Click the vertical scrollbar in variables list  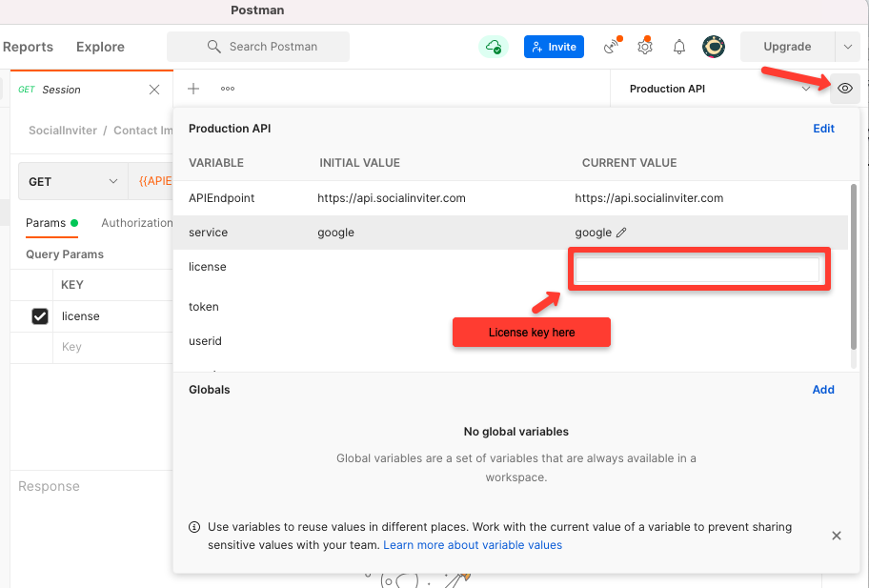[854, 267]
